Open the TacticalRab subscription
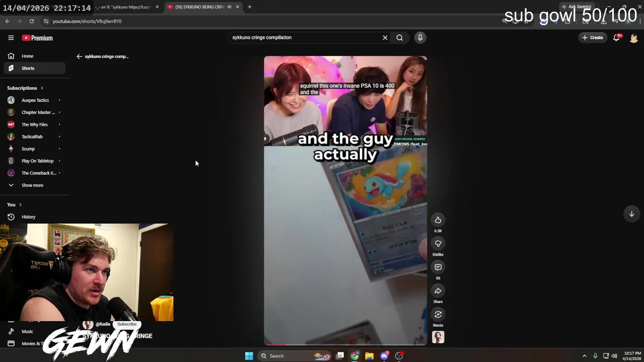 [x=34, y=137]
